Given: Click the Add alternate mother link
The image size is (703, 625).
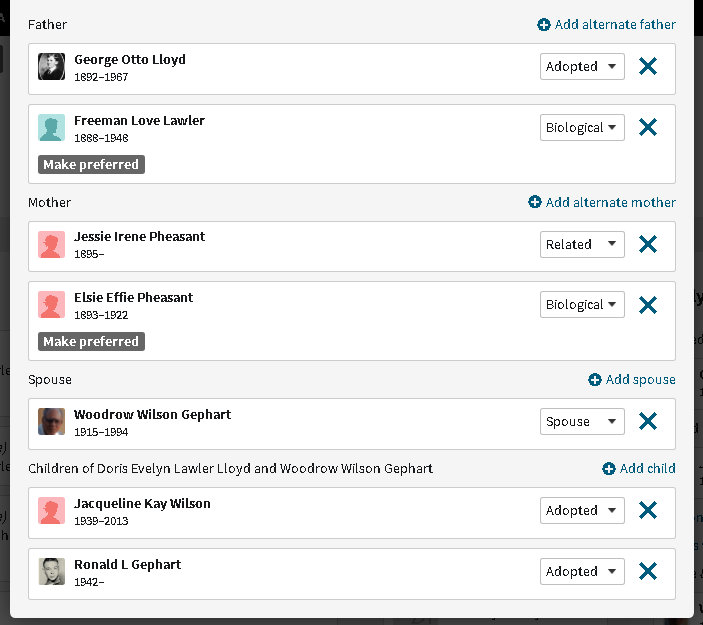Looking at the screenshot, I should pos(602,202).
